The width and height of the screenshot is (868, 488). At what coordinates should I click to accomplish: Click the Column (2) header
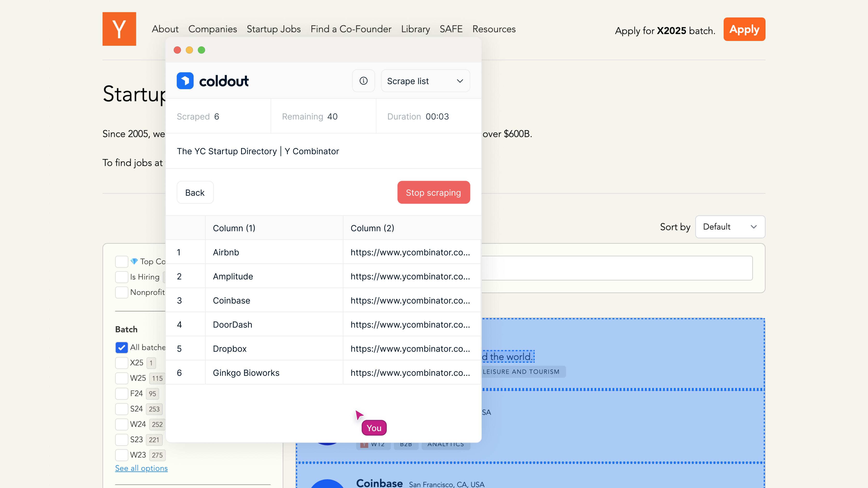coord(412,228)
